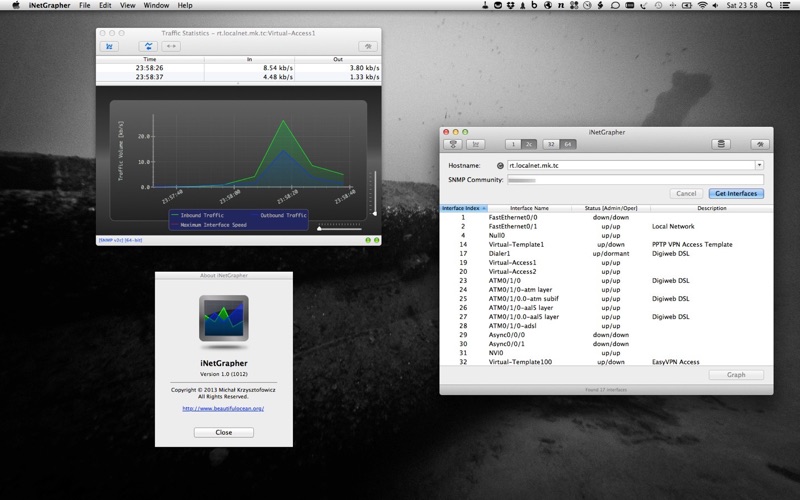
Task: Close the About iNetGrapher dialog
Action: pyautogui.click(x=223, y=432)
